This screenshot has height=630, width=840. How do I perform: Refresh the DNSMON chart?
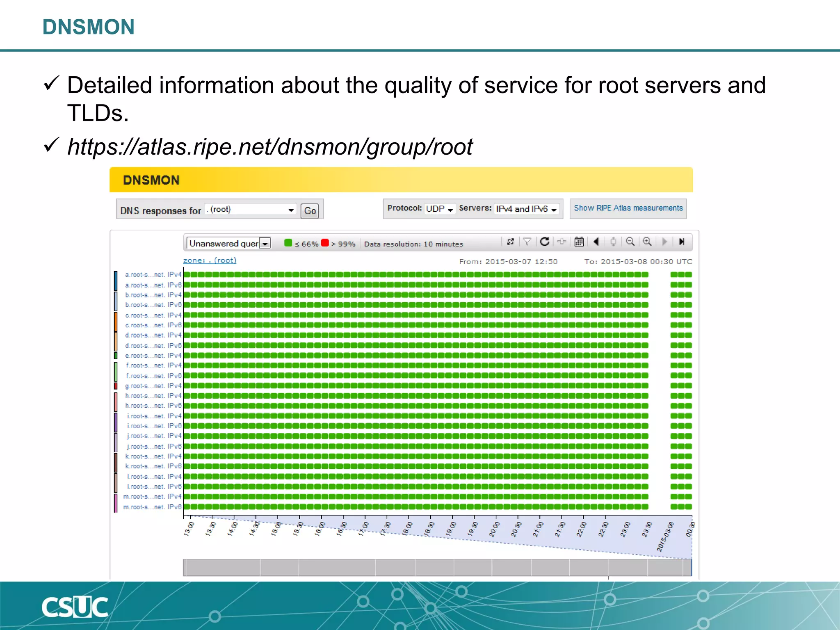(x=545, y=242)
